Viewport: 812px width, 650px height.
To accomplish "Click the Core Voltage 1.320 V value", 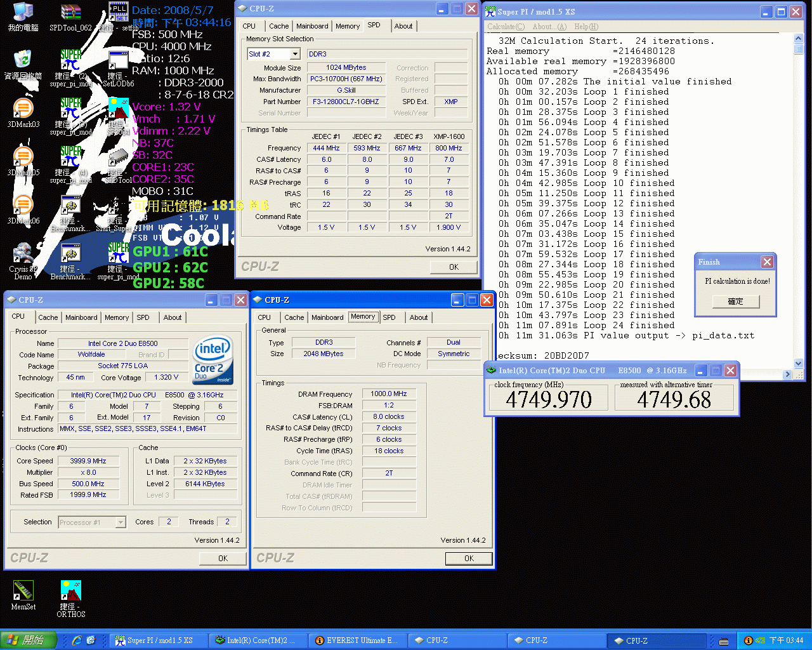I will click(166, 377).
